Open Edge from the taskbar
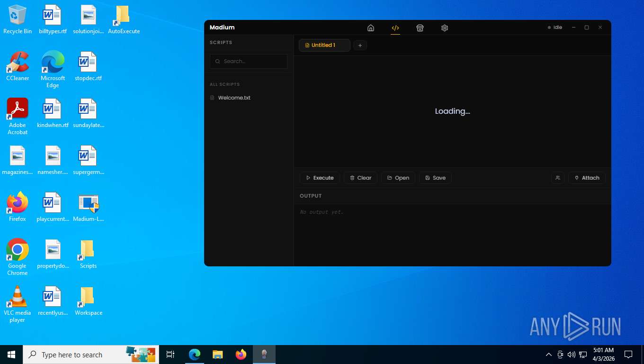Viewport: 644px width, 364px height. (195, 355)
